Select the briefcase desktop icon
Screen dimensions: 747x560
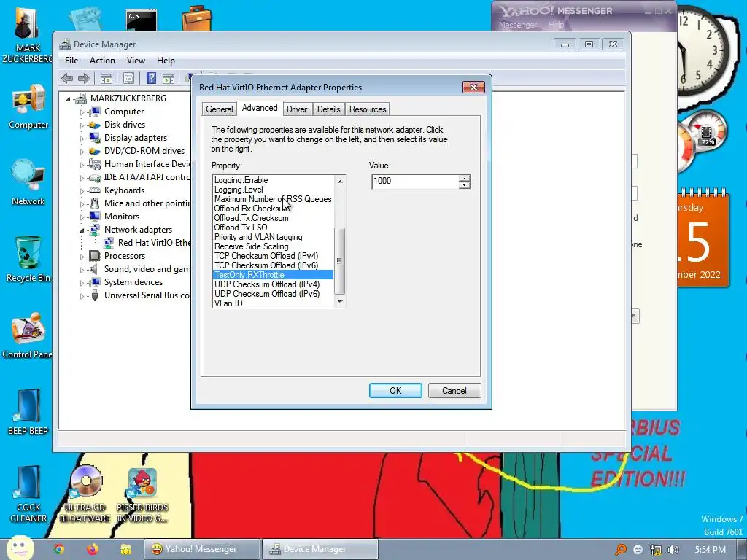coord(197,18)
